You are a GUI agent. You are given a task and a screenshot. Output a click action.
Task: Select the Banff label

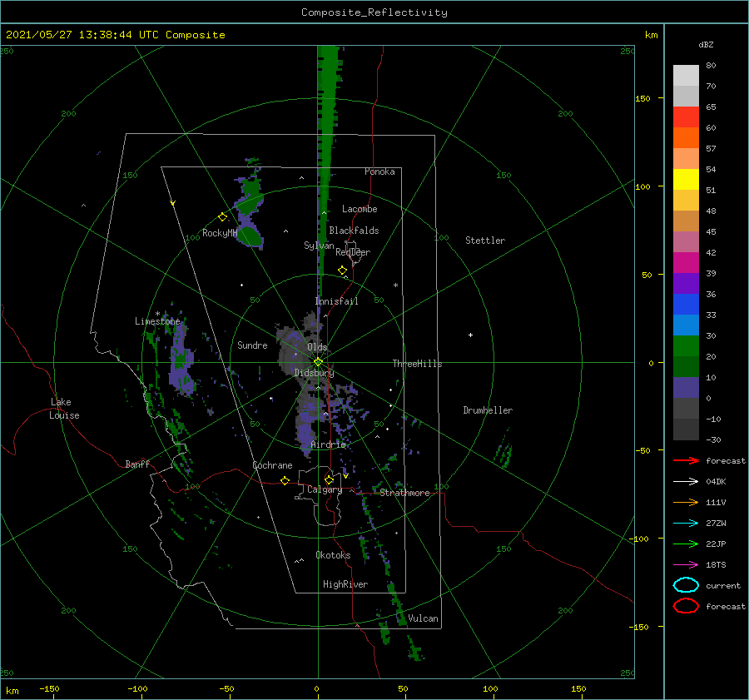tap(137, 464)
